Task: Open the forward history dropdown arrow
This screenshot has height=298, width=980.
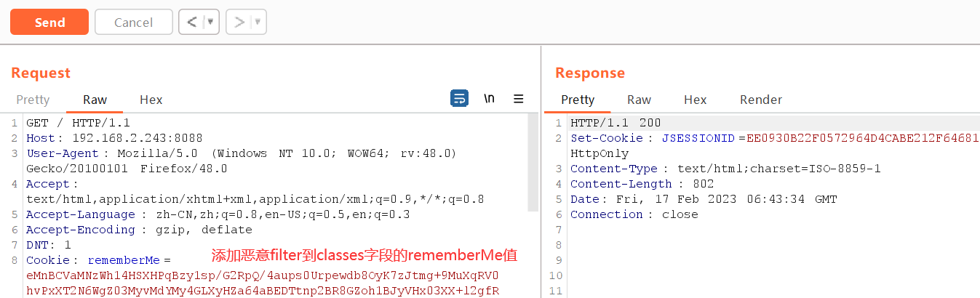Action: point(258,23)
